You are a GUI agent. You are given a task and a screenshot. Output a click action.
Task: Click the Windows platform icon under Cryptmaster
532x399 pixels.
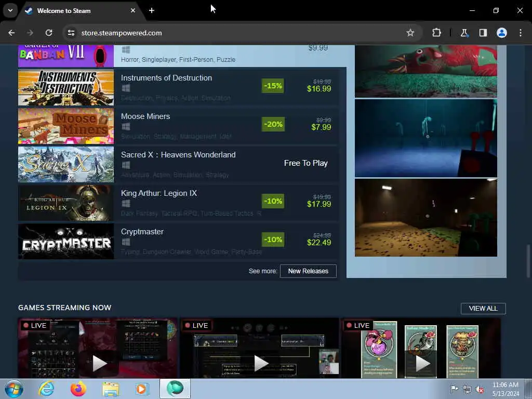coord(126,242)
